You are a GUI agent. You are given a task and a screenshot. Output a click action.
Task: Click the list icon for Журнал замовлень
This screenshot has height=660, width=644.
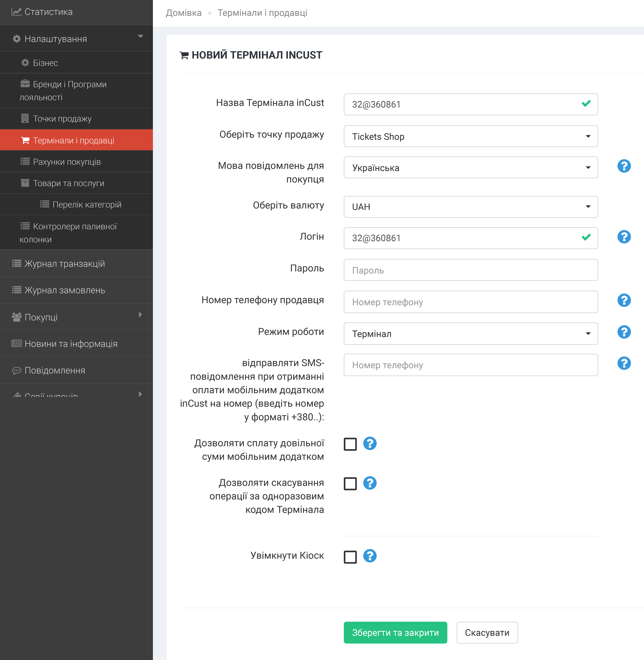[17, 290]
